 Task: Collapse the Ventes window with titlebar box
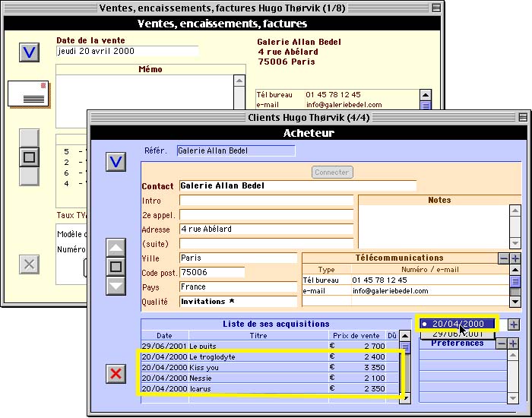click(436, 8)
